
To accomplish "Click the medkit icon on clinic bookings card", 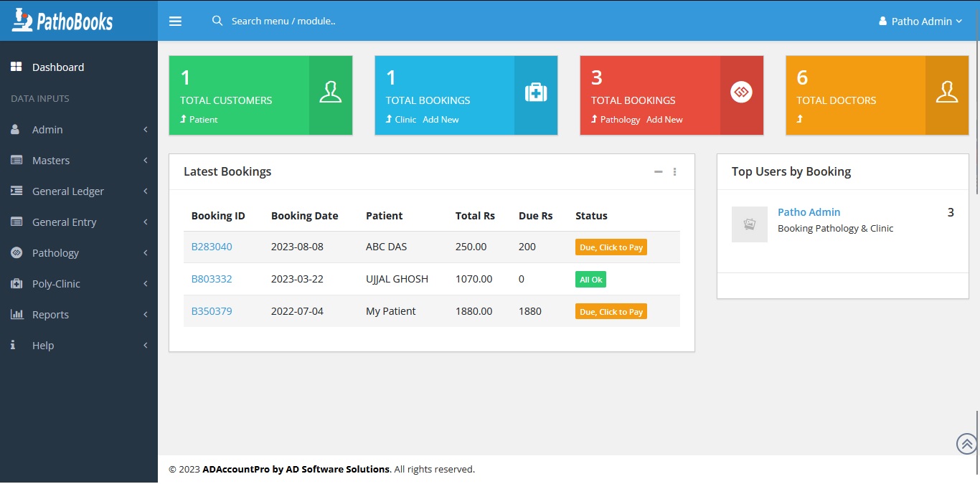I will click(536, 92).
